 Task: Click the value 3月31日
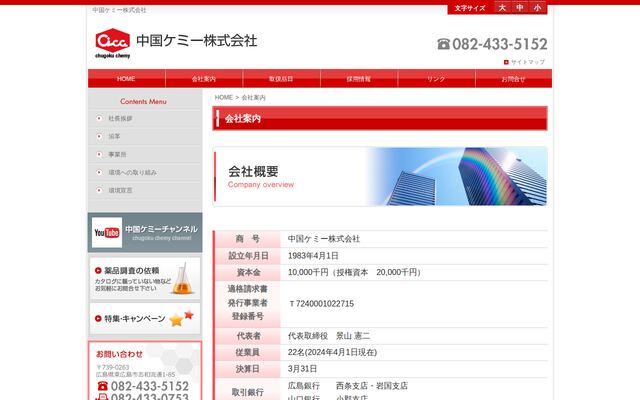pos(302,369)
